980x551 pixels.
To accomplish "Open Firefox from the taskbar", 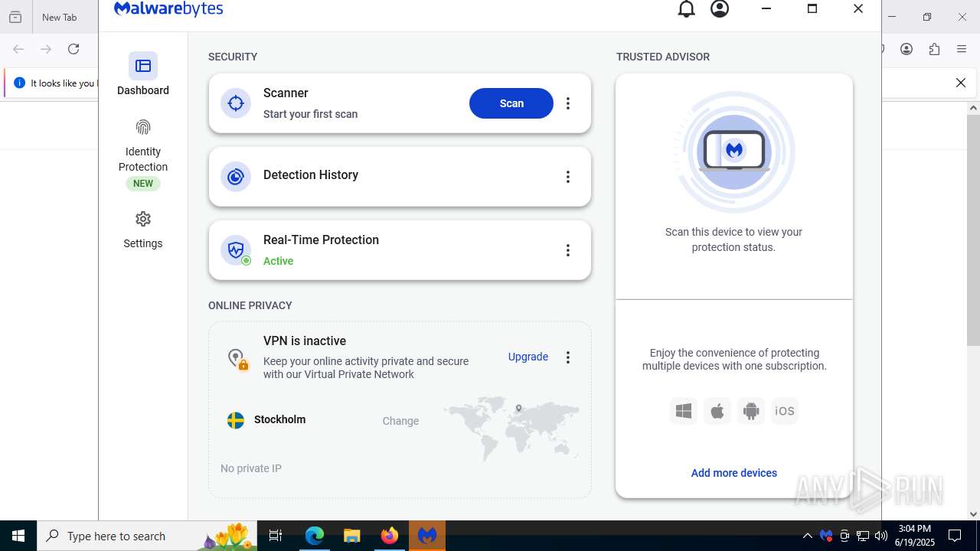I will [390, 536].
